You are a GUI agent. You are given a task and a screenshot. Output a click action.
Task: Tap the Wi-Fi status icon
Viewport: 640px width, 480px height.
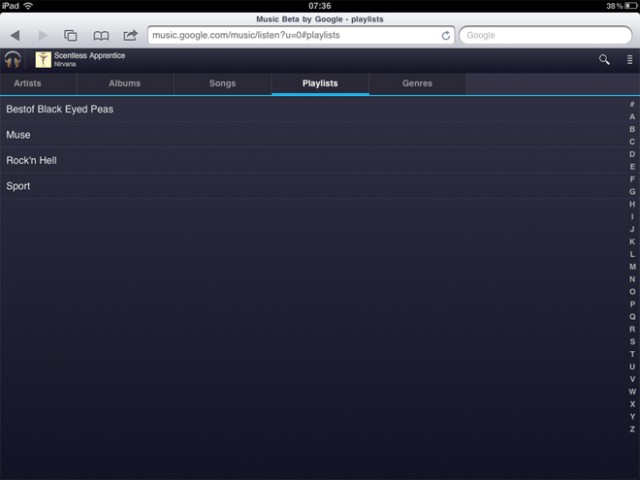(x=28, y=6)
